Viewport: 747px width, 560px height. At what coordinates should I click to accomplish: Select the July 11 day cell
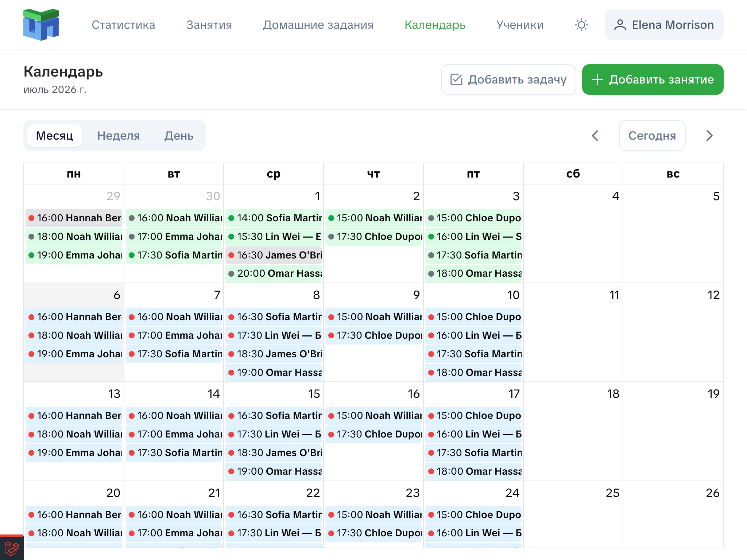pos(573,332)
